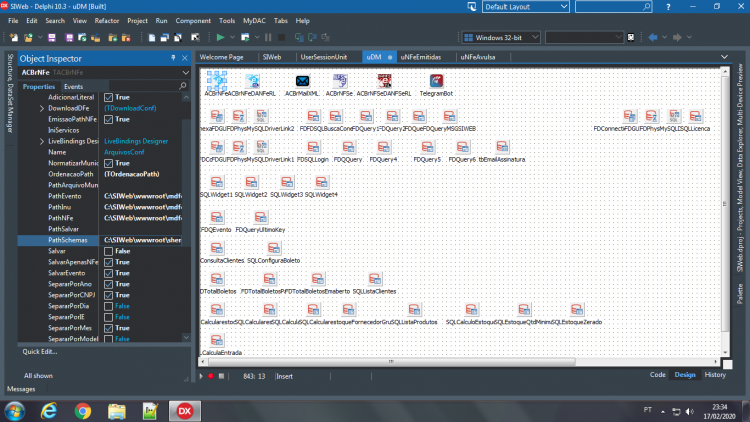Click LiveBindings Designer link value

tap(136, 141)
